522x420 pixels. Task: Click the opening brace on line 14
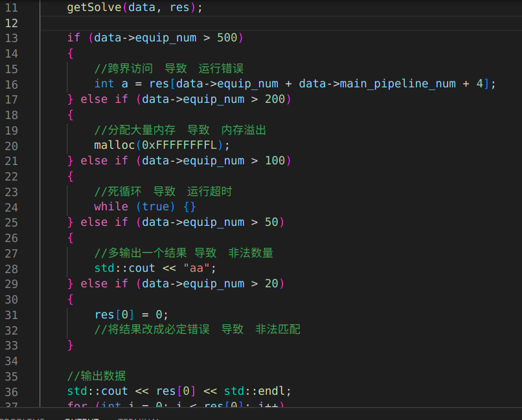71,54
